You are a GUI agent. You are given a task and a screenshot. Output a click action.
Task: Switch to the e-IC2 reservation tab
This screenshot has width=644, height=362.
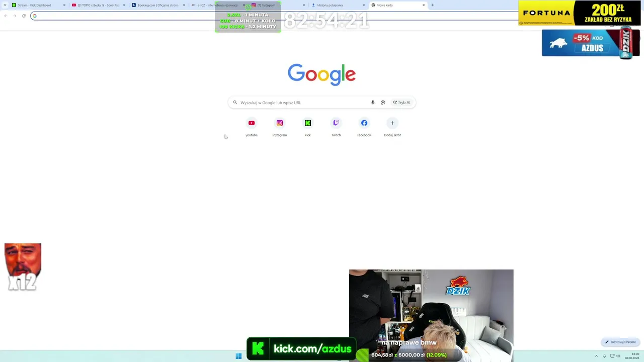[218, 5]
